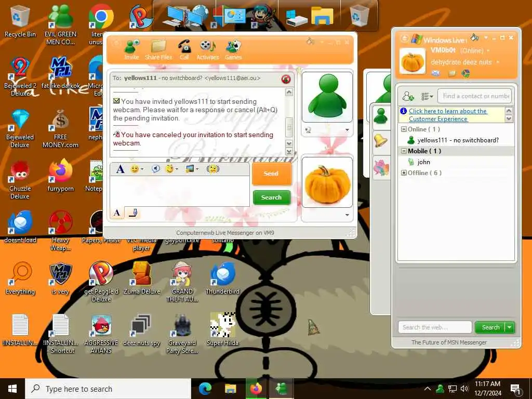Click the orange Send button
The height and width of the screenshot is (399, 532).
point(271,174)
